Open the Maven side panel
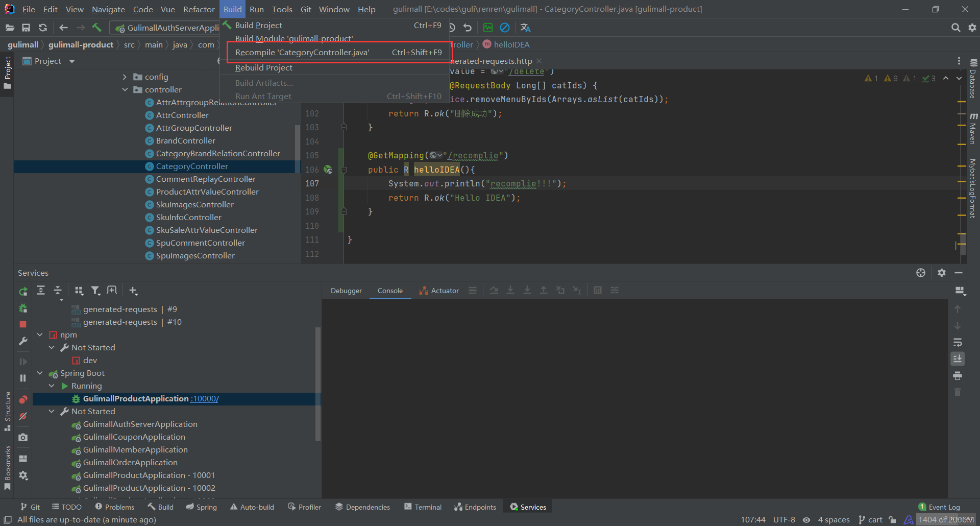980x526 pixels. coord(973,129)
